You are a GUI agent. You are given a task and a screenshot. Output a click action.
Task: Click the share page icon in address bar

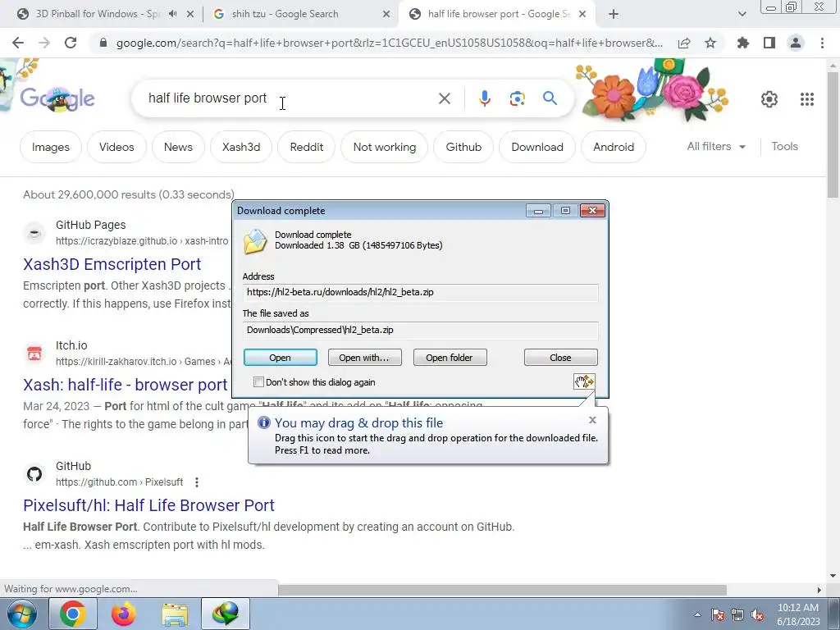pyautogui.click(x=684, y=43)
